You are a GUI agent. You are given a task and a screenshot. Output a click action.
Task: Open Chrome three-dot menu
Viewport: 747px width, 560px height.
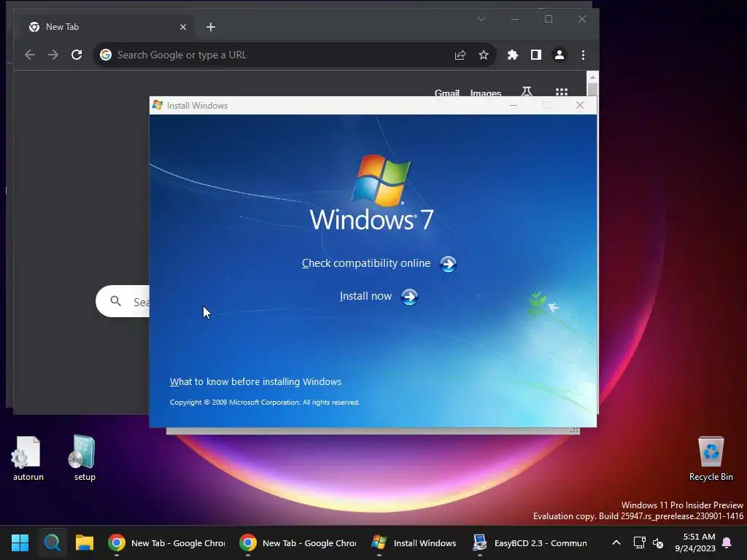tap(583, 55)
